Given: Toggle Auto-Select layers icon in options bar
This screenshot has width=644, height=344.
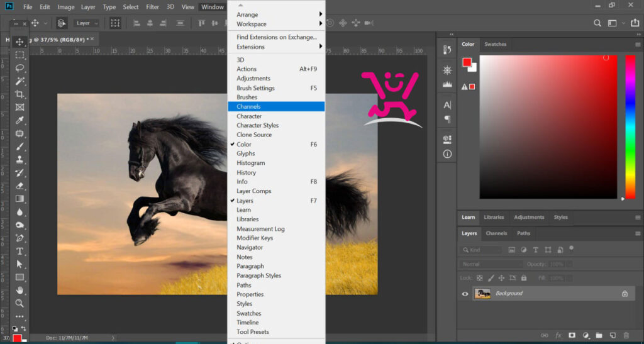Looking at the screenshot, I should coord(62,23).
